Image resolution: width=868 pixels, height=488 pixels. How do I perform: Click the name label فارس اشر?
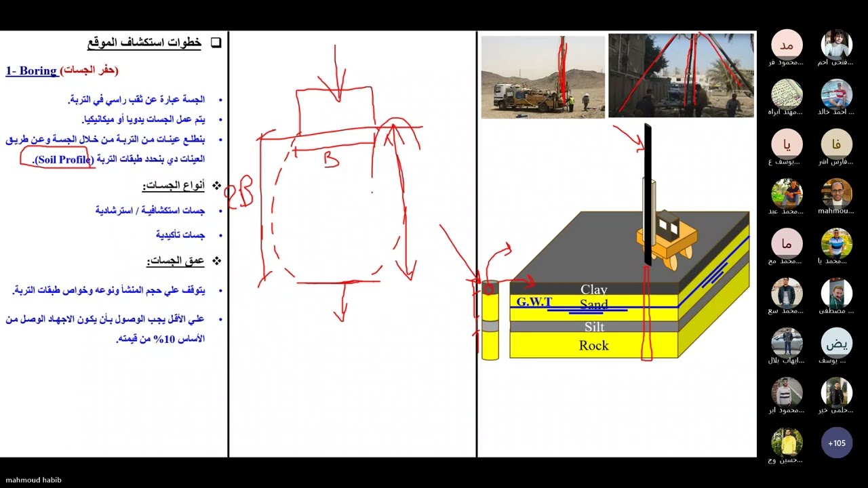coord(837,161)
